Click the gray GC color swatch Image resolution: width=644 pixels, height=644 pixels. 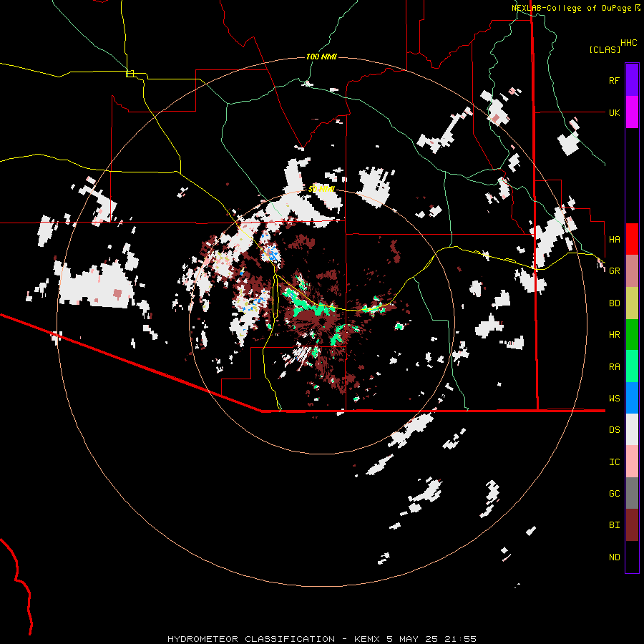[x=632, y=493]
